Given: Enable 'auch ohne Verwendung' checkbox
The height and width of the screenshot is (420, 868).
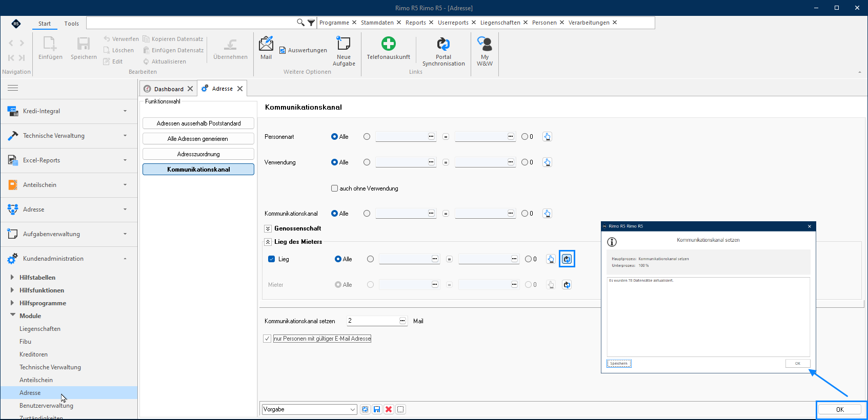Looking at the screenshot, I should pos(334,188).
